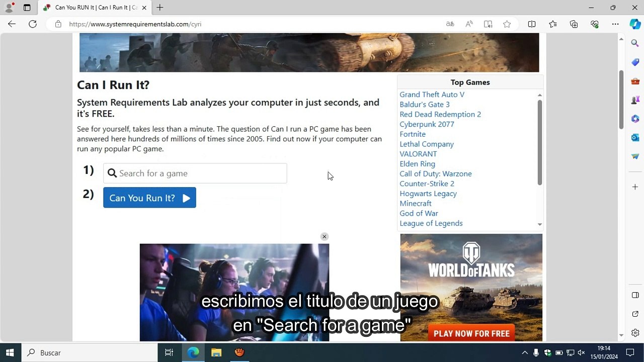
Task: Click the Search for a game field
Action: (x=195, y=173)
